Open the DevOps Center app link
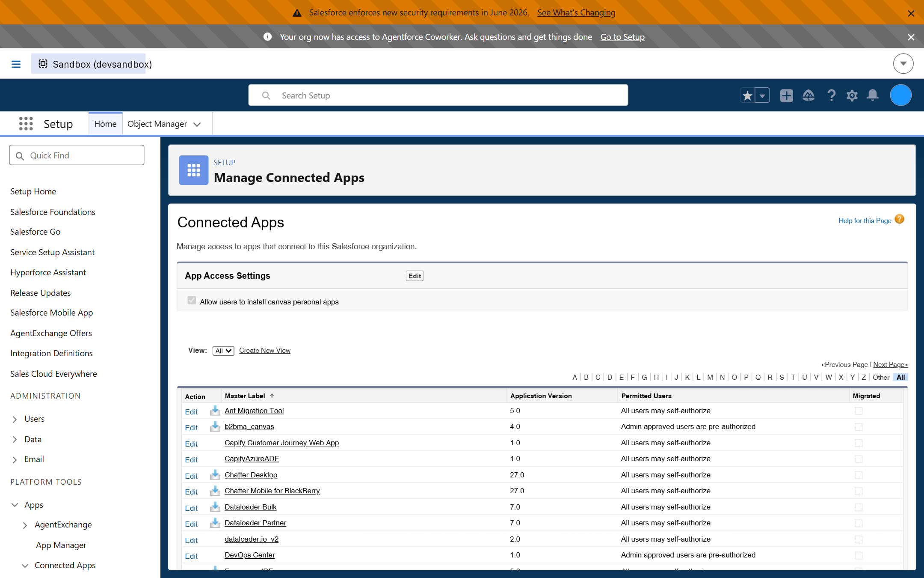The height and width of the screenshot is (578, 924). 249,555
